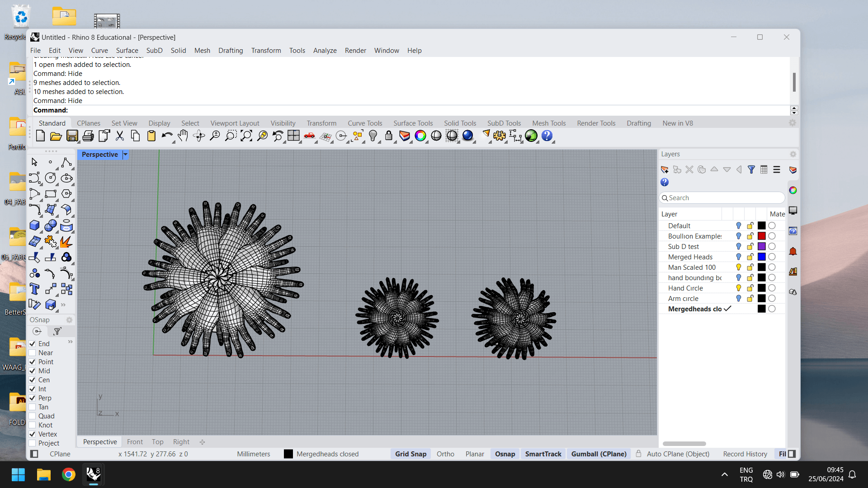Disable the End object snap checkbox

click(33, 344)
